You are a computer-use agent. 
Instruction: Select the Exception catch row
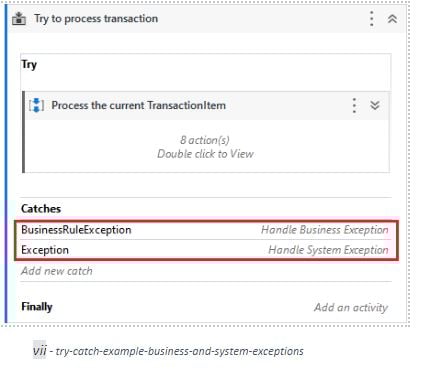(x=206, y=250)
